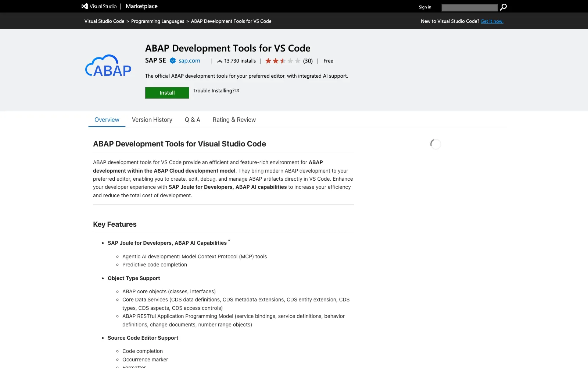Screen dimensions: 588x368
Task: Click the Visual Studio logo icon
Action: point(85,6)
